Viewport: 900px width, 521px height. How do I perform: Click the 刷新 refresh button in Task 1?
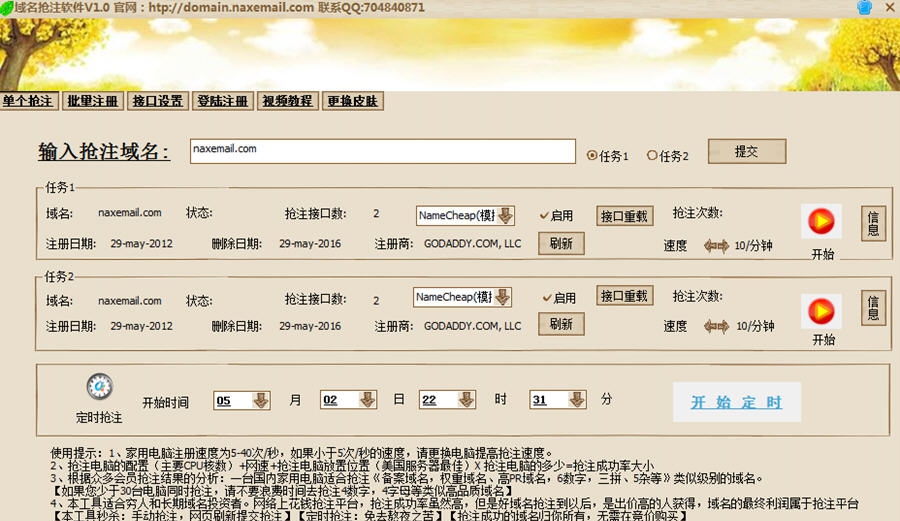(x=561, y=243)
